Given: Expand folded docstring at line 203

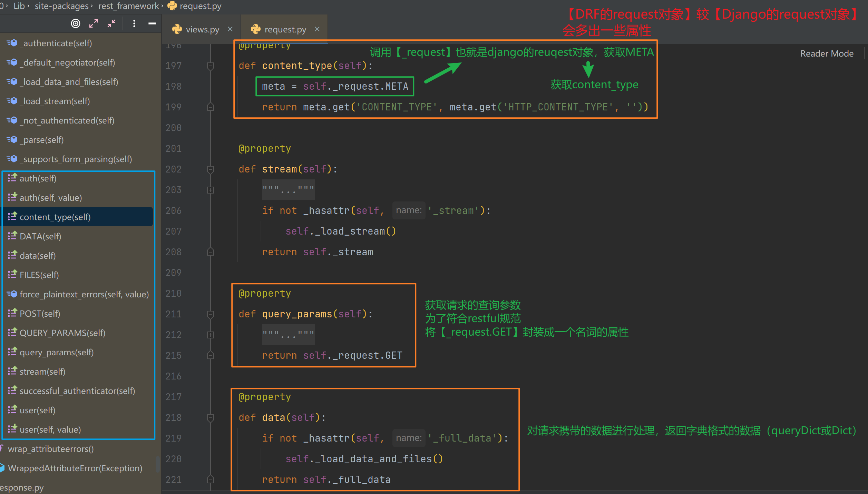Looking at the screenshot, I should (x=210, y=190).
